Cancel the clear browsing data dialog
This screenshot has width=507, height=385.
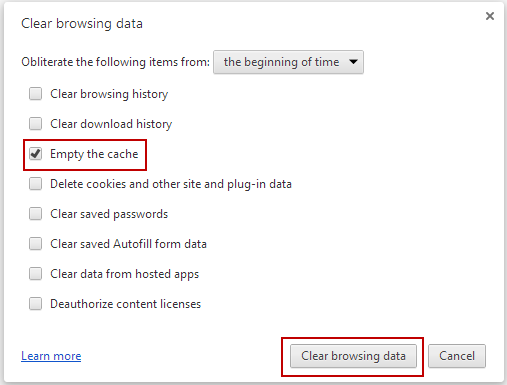[457, 356]
